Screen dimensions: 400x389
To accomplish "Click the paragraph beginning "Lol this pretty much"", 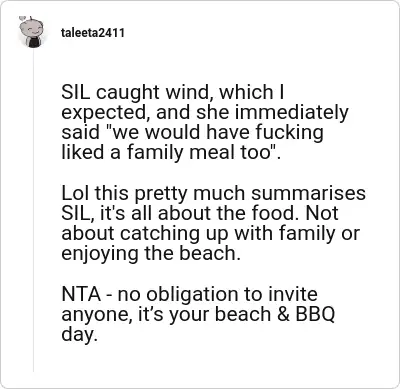I will click(213, 223).
